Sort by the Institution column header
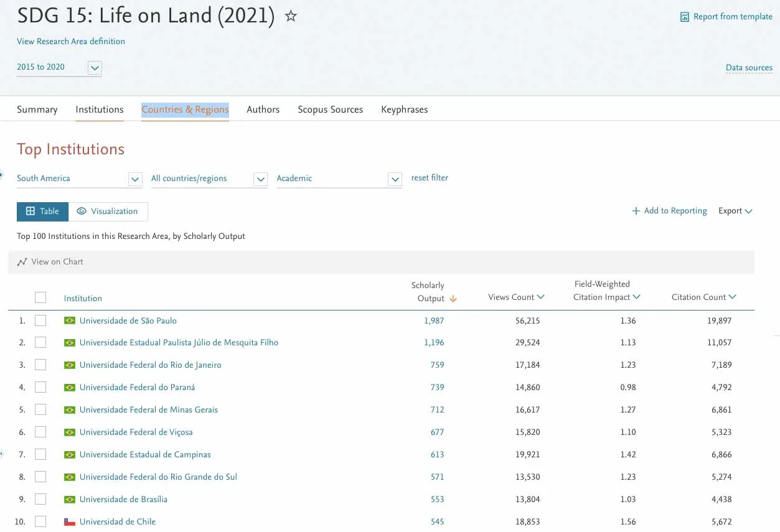Image resolution: width=780 pixels, height=532 pixels. [x=83, y=299]
